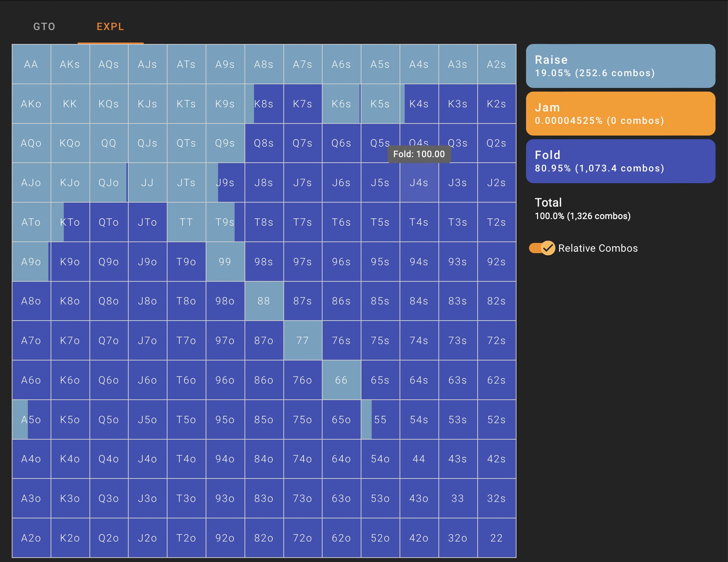Click the 55 pocket pair cell
Image resolution: width=728 pixels, height=562 pixels.
[380, 419]
